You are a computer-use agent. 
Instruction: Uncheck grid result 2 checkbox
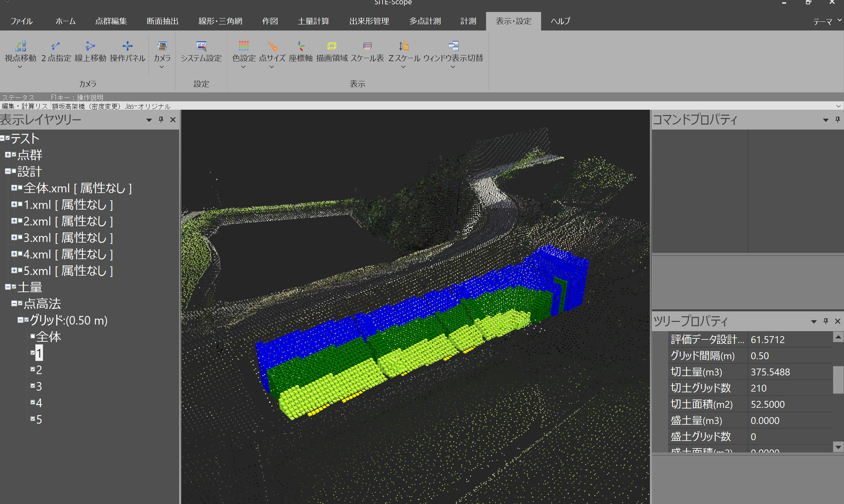pyautogui.click(x=33, y=369)
